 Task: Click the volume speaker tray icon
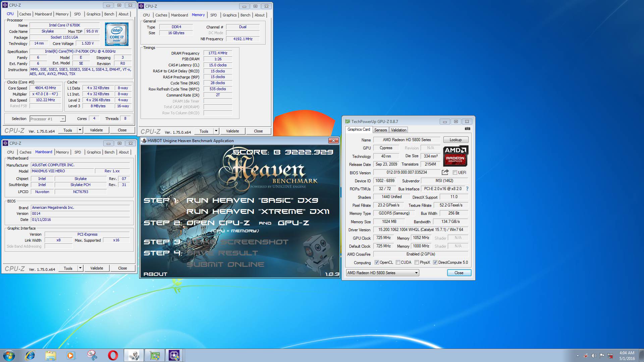pos(594,356)
